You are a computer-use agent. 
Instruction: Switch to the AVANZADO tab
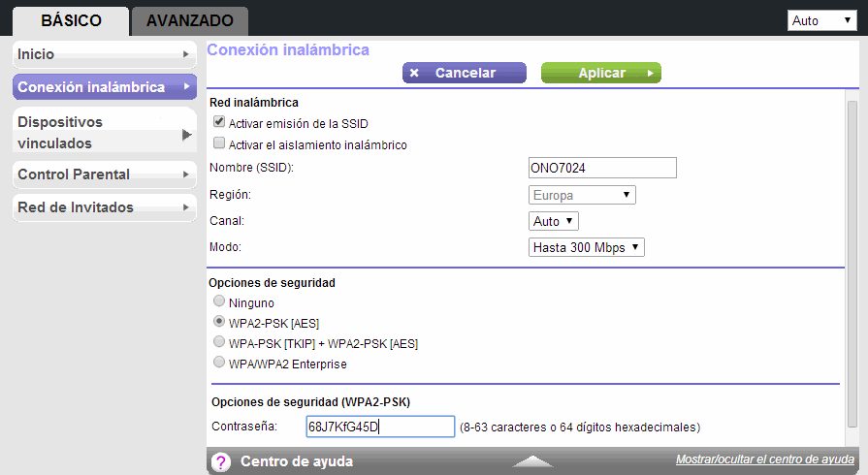190,20
